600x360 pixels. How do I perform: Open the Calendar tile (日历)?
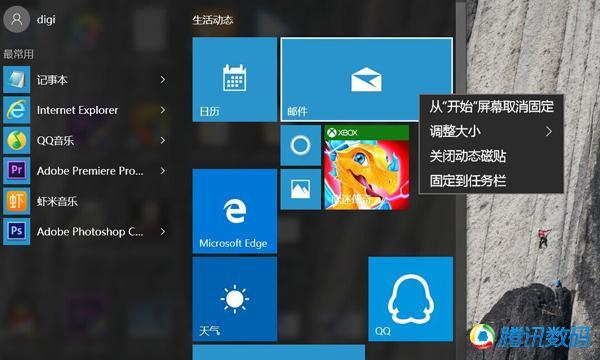tap(235, 80)
